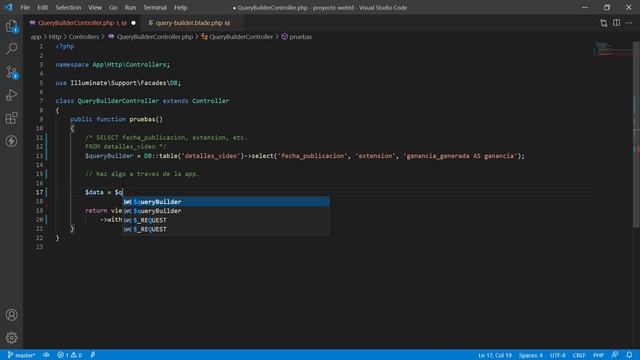This screenshot has width=640, height=360.
Task: Open the Run and Debug view
Action: coord(11,95)
